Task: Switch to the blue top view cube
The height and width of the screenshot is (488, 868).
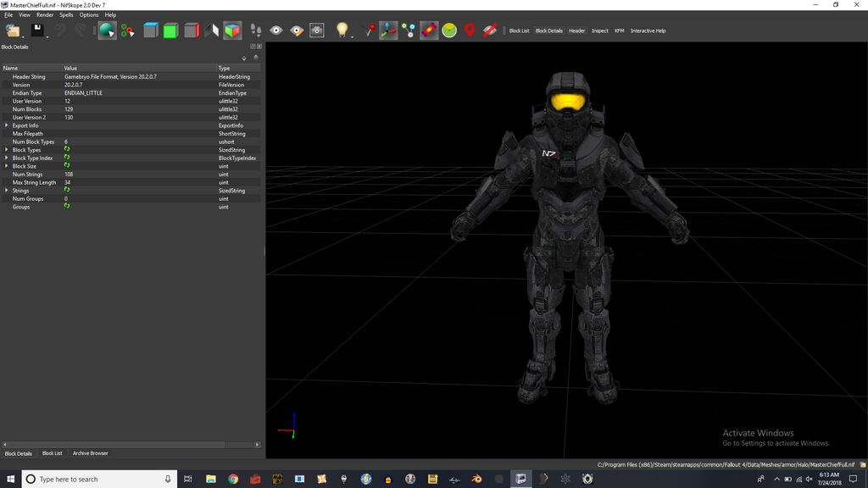Action: tap(151, 30)
